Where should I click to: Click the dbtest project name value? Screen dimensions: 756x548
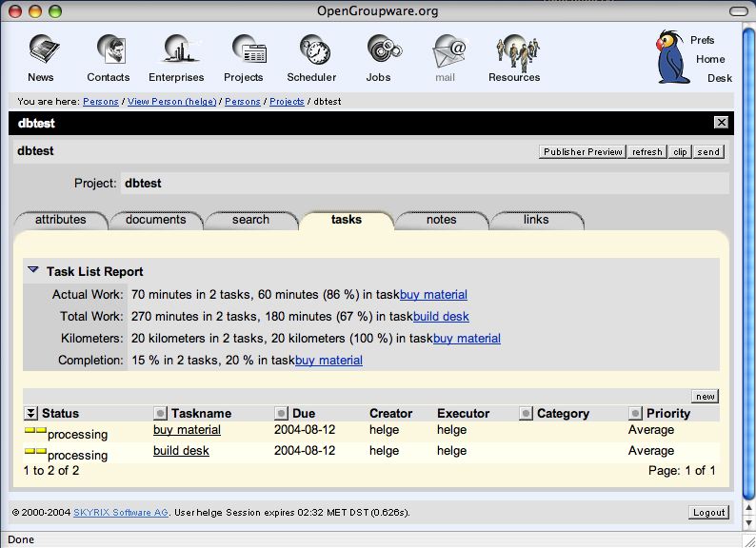[x=143, y=184]
